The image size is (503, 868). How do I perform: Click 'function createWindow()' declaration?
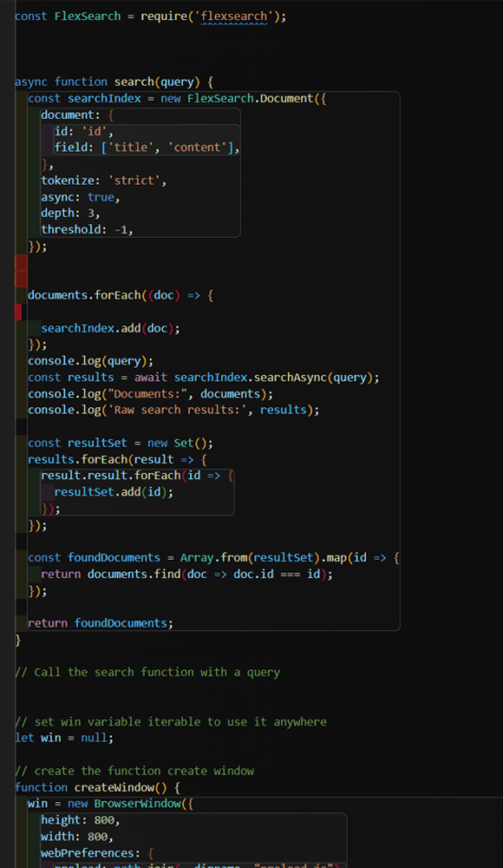(x=91, y=787)
